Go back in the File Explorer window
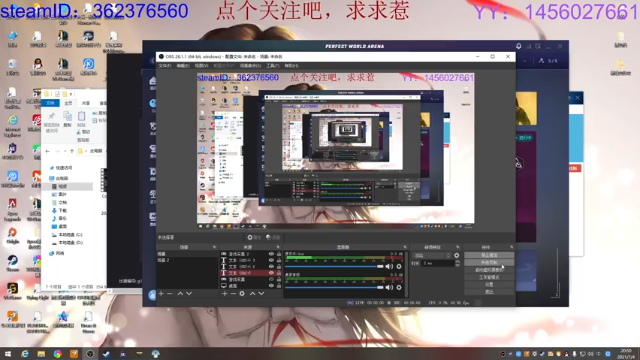This screenshot has width=640, height=360. click(48, 151)
